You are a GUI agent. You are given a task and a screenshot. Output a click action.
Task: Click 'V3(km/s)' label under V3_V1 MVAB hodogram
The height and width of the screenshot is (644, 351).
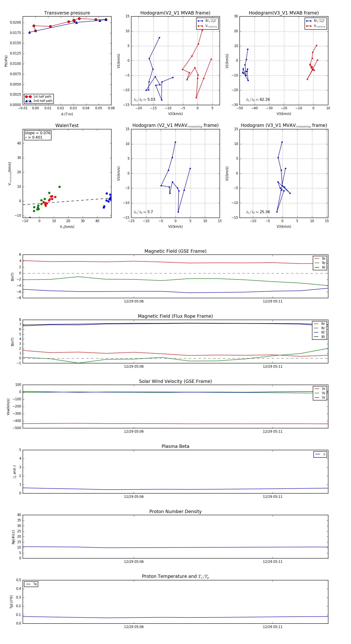[284, 114]
